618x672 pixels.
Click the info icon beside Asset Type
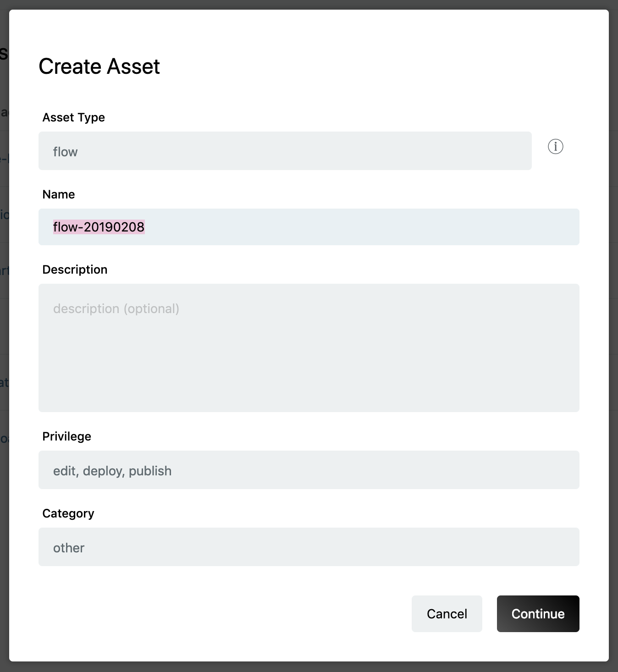pos(555,147)
